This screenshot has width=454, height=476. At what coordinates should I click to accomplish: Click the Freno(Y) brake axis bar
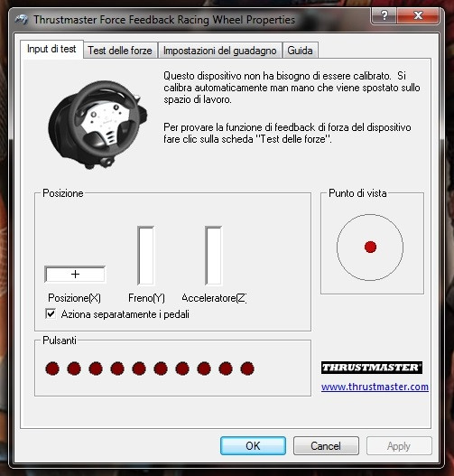(x=146, y=256)
